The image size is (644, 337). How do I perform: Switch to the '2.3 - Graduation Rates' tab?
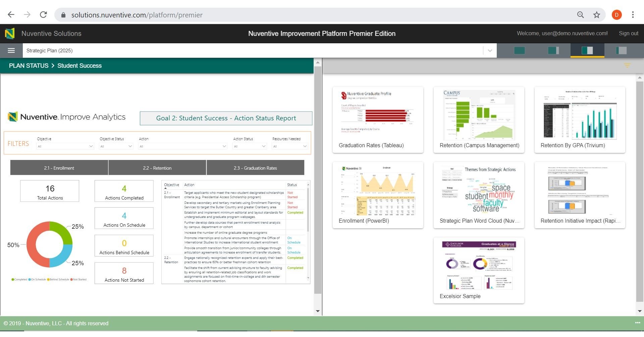coord(255,168)
